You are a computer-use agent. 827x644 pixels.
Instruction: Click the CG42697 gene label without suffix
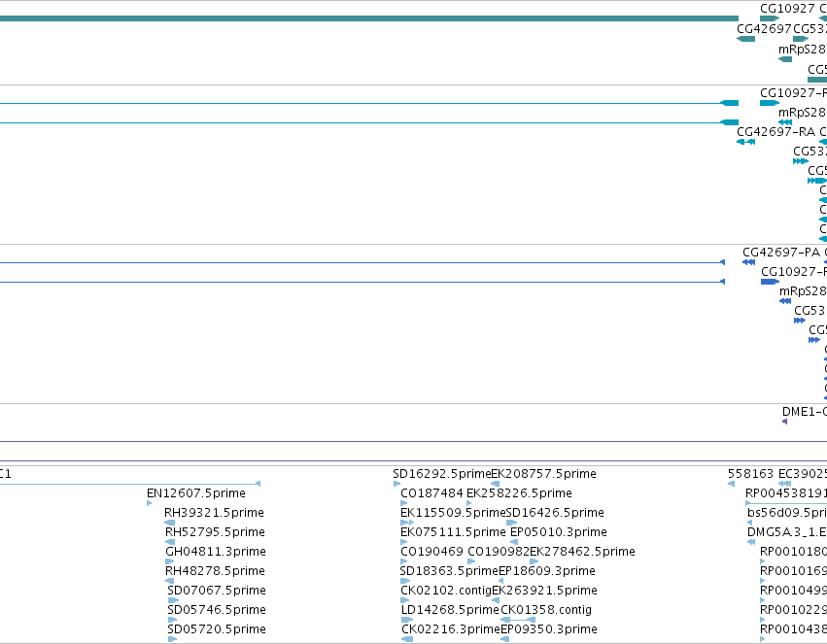tap(764, 29)
